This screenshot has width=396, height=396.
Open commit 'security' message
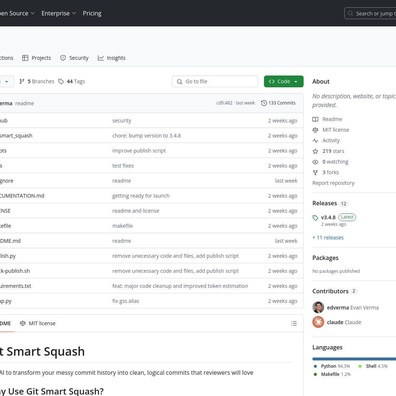tap(122, 121)
